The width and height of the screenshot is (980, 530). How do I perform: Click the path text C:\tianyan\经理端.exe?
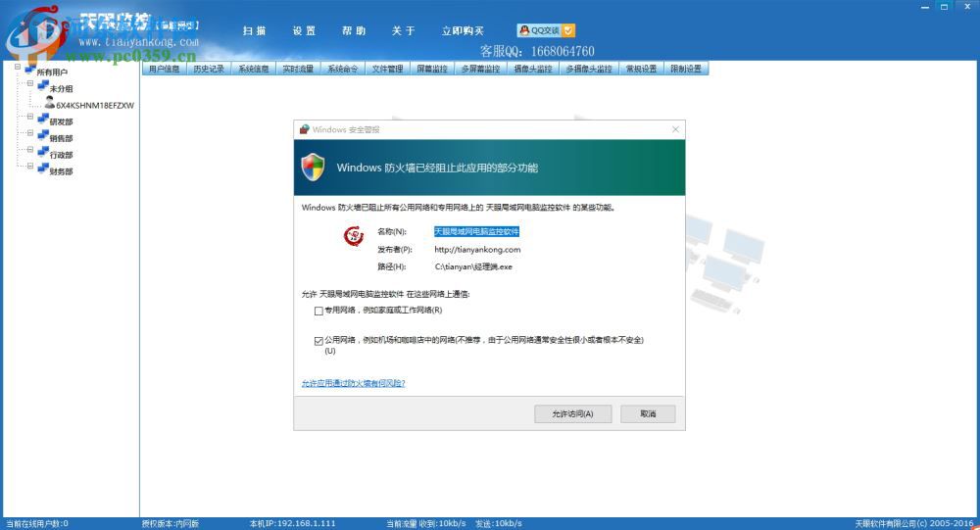(x=473, y=266)
